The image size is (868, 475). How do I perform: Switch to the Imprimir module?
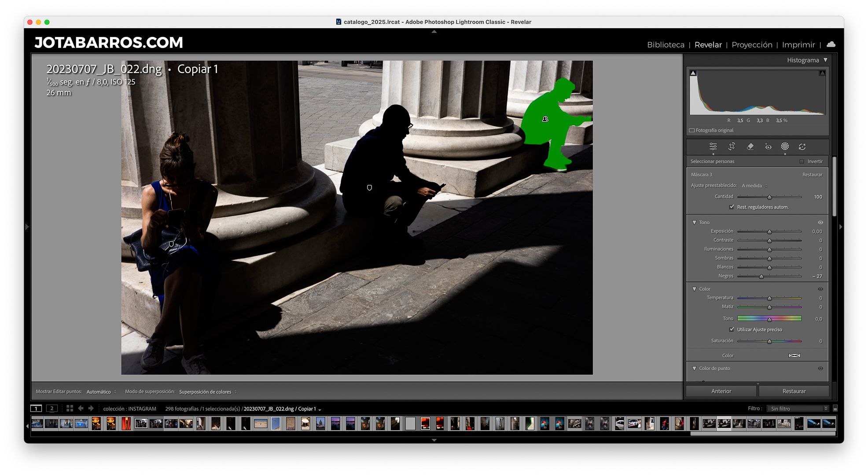pyautogui.click(x=798, y=44)
